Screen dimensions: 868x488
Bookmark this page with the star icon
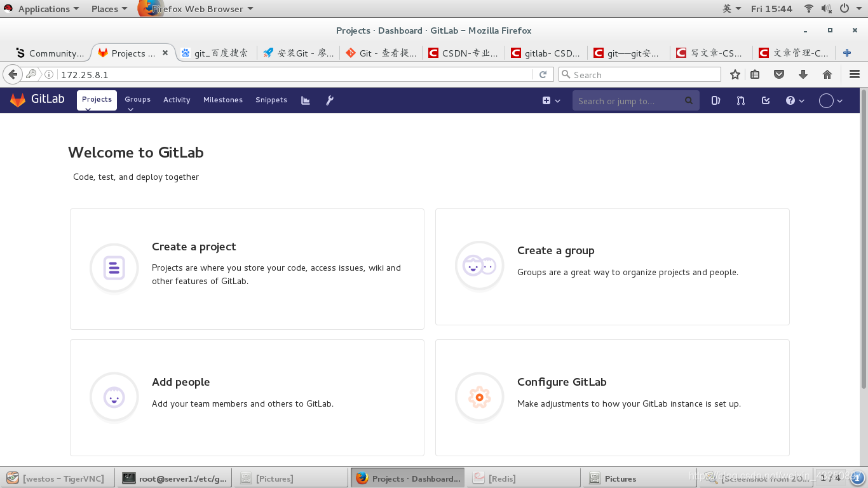coord(735,74)
